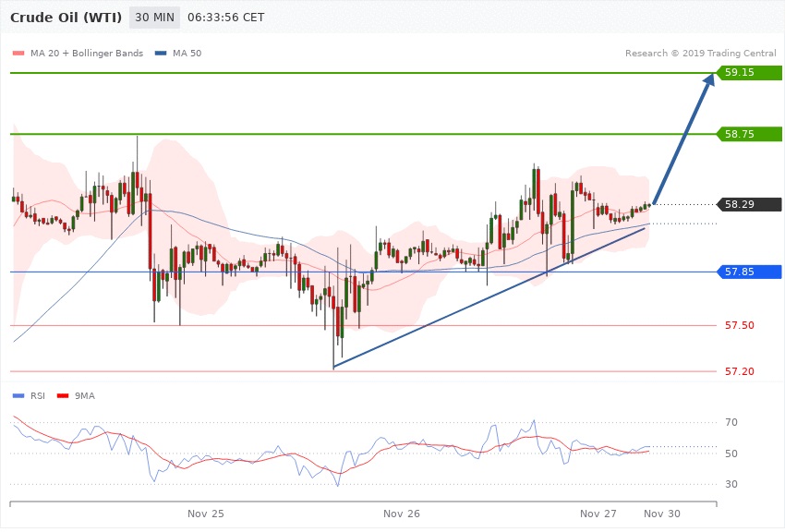This screenshot has height=532, width=785.
Task: Click the 57.50 support level label
Action: click(x=739, y=326)
